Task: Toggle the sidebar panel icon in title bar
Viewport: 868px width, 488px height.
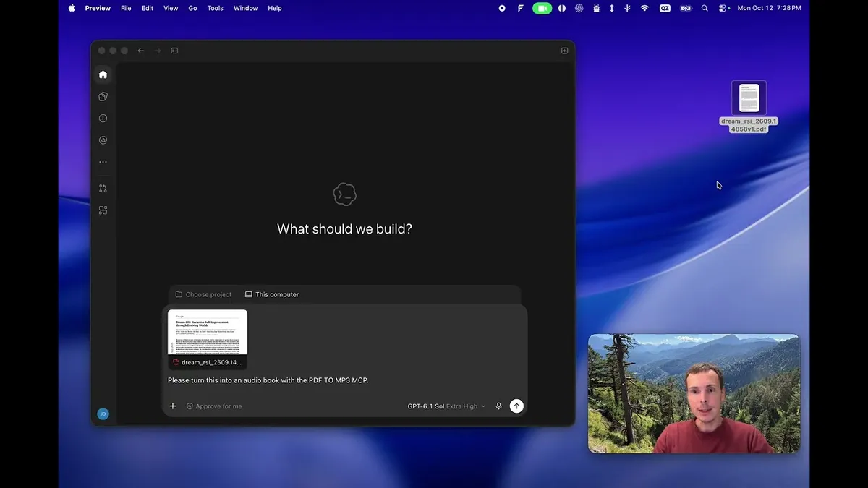Action: 174,51
